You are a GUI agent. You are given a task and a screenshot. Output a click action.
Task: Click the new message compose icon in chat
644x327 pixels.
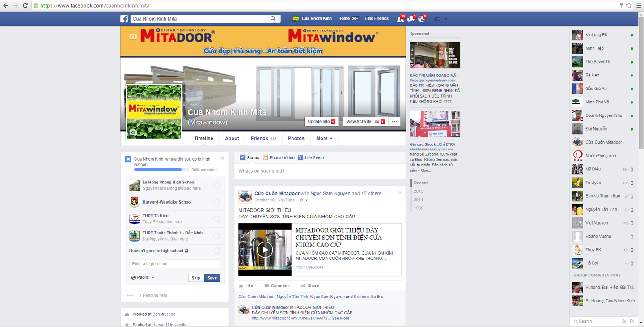tap(632, 321)
